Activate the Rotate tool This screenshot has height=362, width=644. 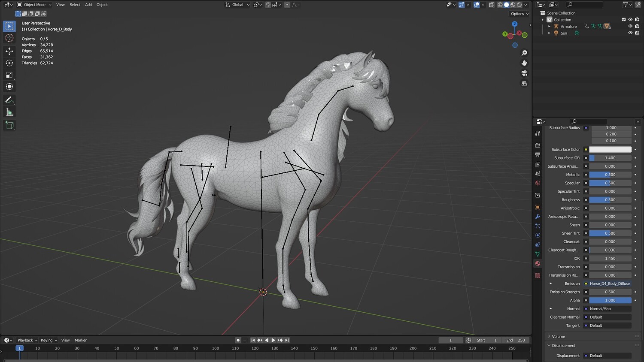[9, 63]
